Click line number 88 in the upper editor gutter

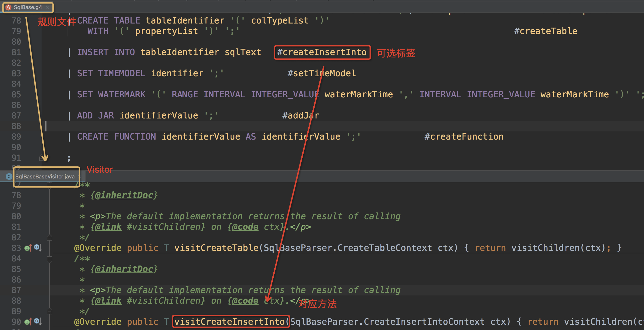coord(16,126)
